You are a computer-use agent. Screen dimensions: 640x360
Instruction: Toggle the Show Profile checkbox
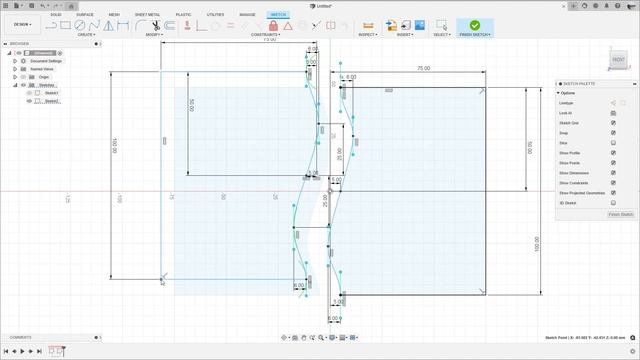coord(613,153)
